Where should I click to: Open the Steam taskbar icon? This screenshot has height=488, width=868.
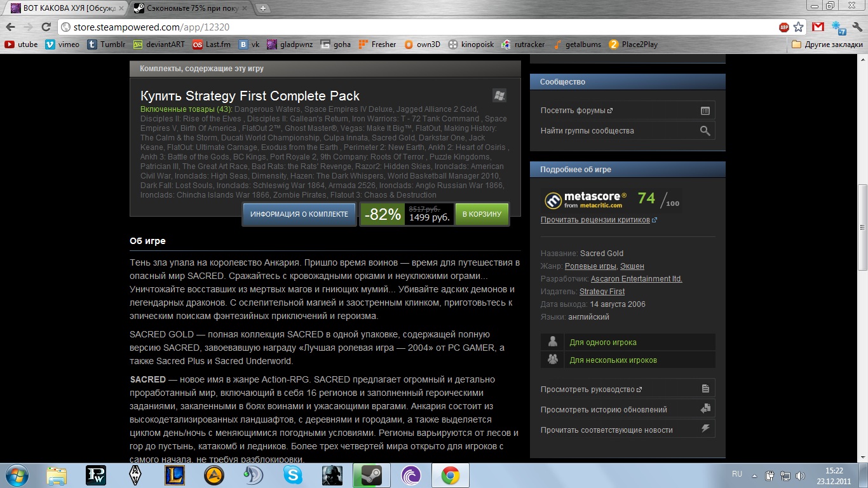tap(372, 475)
